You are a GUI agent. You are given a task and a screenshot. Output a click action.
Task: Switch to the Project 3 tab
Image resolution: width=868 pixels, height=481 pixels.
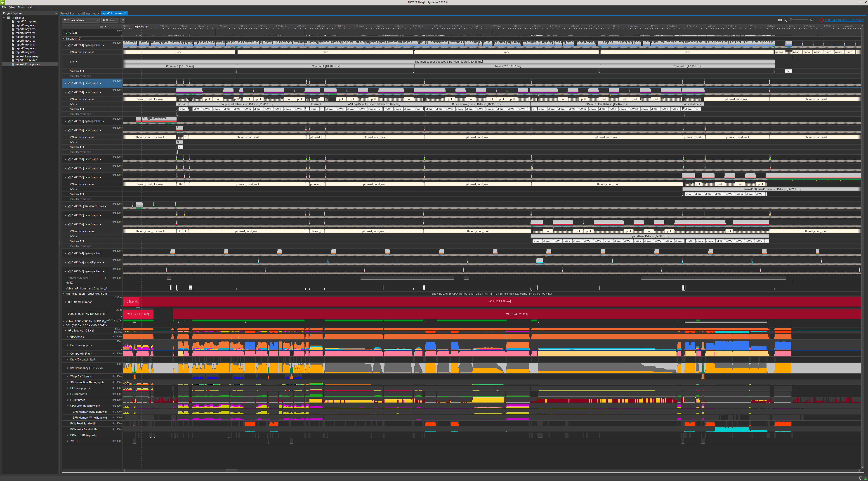point(65,14)
